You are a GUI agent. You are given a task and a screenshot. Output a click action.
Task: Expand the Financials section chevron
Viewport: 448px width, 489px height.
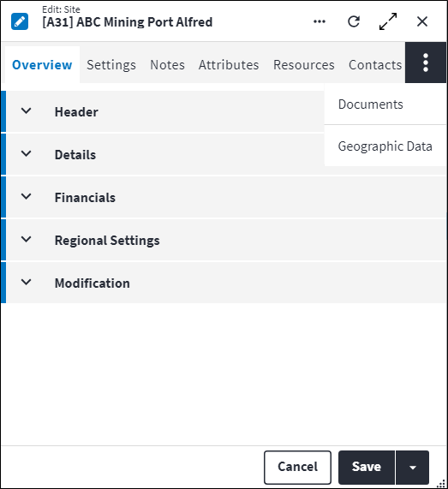click(x=27, y=196)
